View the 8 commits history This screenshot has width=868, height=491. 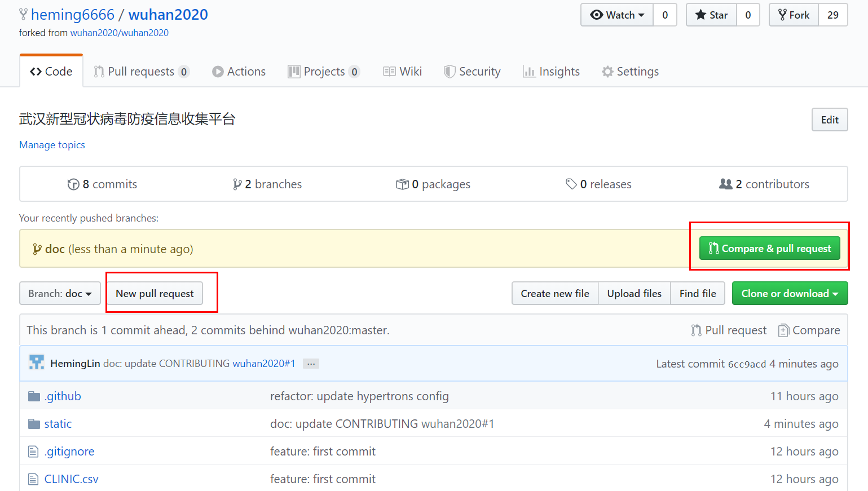point(102,184)
